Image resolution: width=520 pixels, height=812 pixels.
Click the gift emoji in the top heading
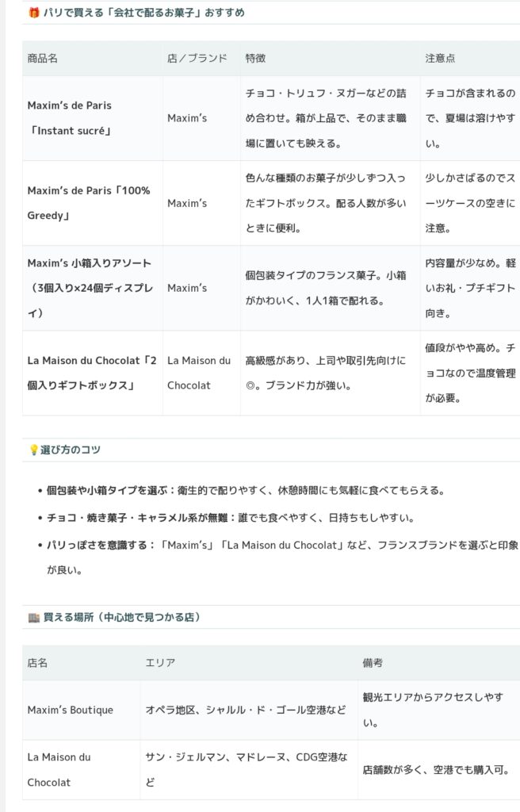tap(33, 13)
